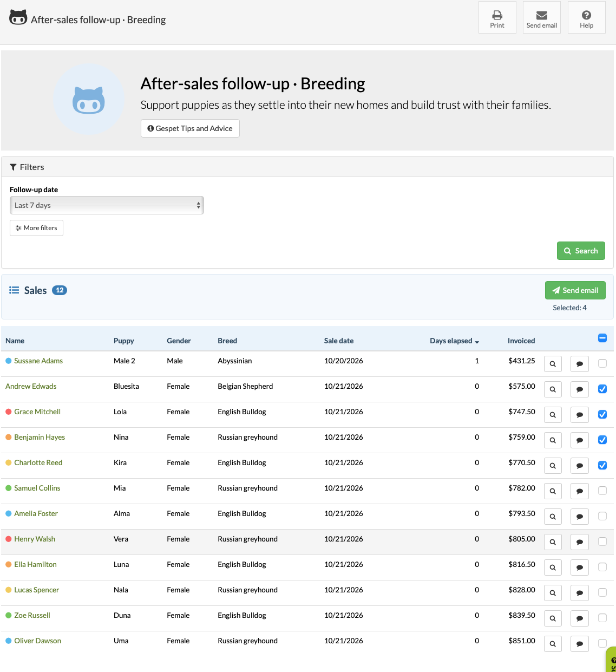Click the Sales count badge 12
The image size is (616, 672).
60,290
